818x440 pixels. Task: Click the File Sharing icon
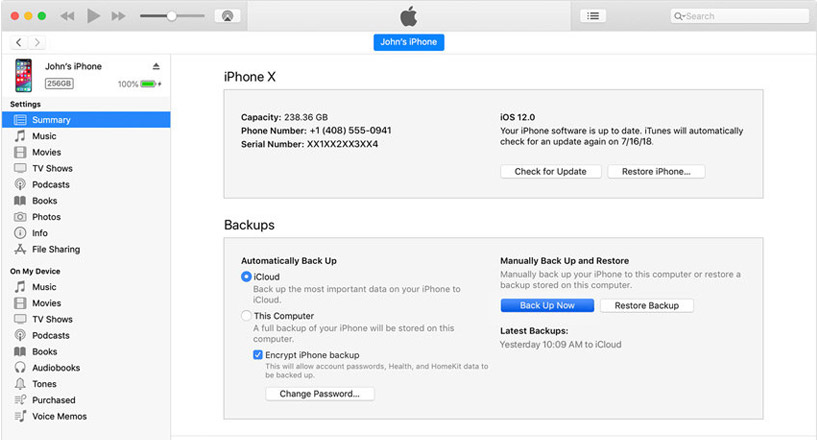[x=20, y=249]
